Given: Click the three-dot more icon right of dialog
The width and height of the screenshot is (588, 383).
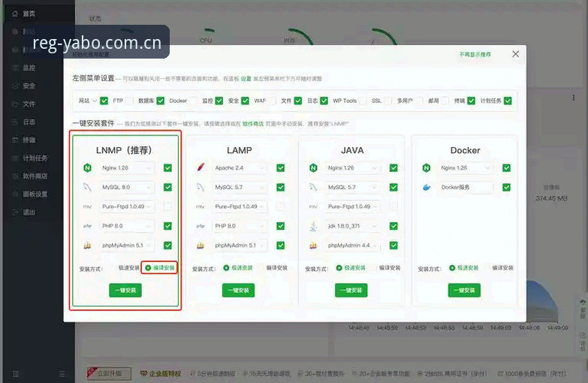Looking at the screenshot, I should coord(574,98).
